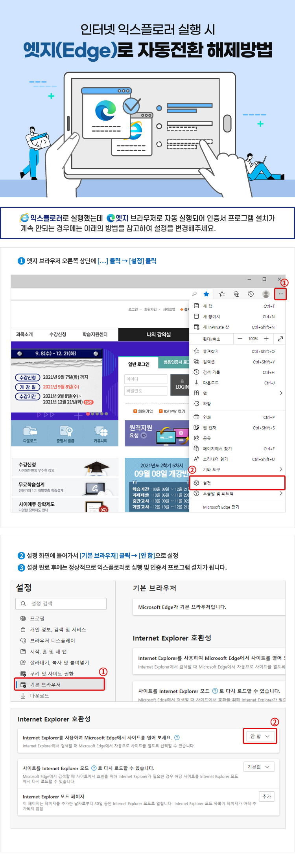Switch to 일반 로그인 tab
The height and width of the screenshot is (868, 295).
pyautogui.click(x=139, y=364)
